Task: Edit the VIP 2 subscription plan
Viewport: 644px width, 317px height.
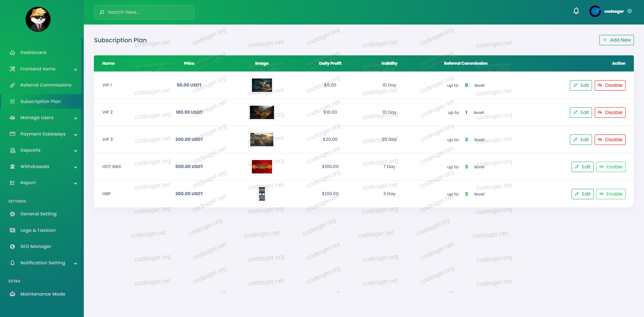Action: pos(581,112)
